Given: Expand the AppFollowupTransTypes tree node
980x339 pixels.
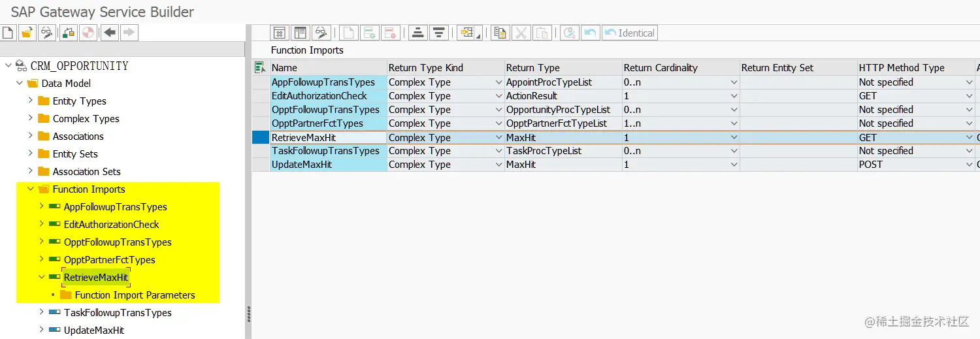Looking at the screenshot, I should pos(41,206).
